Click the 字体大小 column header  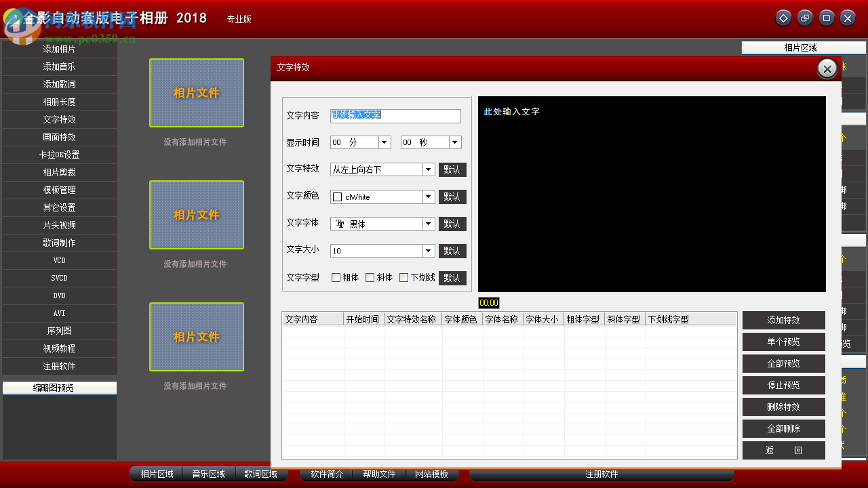pyautogui.click(x=544, y=319)
